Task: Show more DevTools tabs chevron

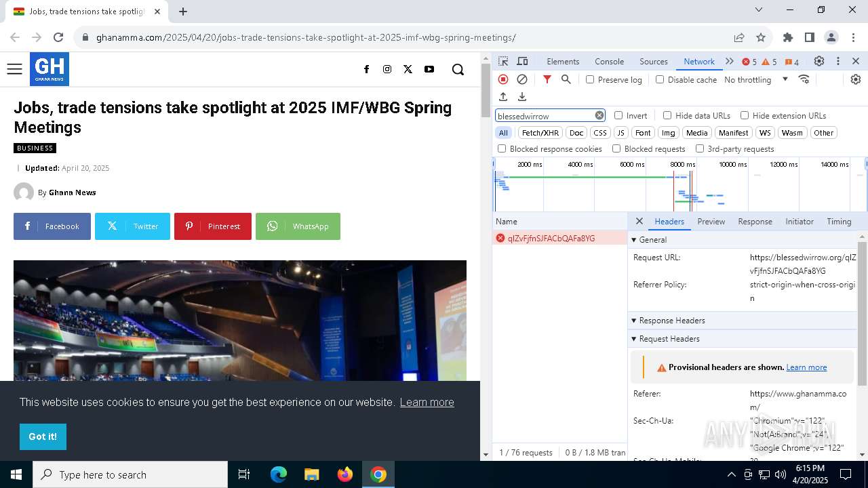Action: click(x=730, y=61)
